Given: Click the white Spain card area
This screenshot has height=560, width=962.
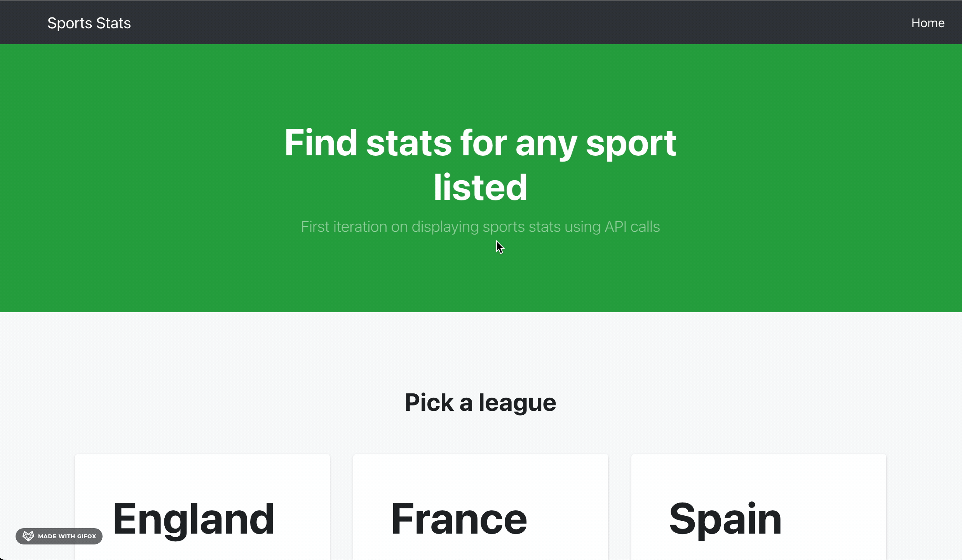Looking at the screenshot, I should (x=758, y=478).
